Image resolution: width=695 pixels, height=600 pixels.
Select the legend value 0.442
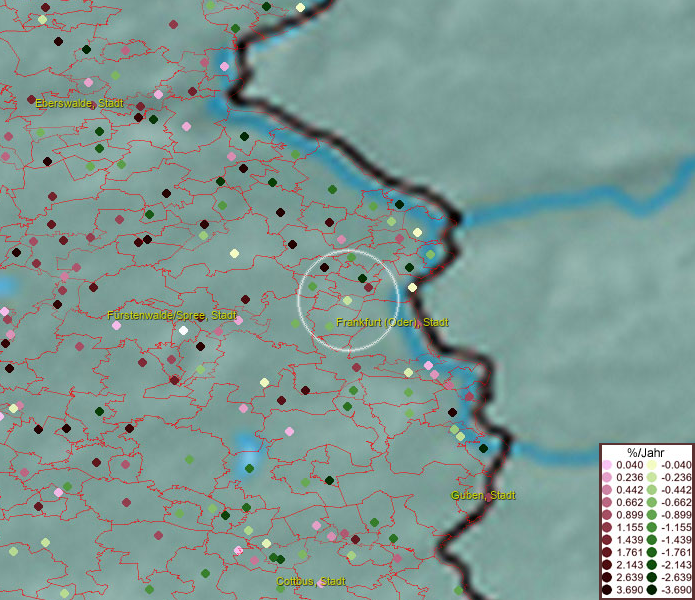coord(629,490)
